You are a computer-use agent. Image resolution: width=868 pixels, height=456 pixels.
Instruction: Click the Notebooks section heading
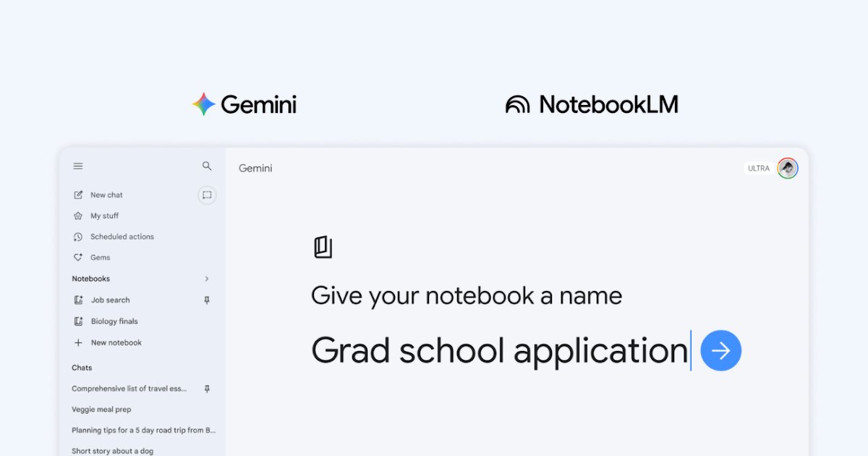pos(90,279)
